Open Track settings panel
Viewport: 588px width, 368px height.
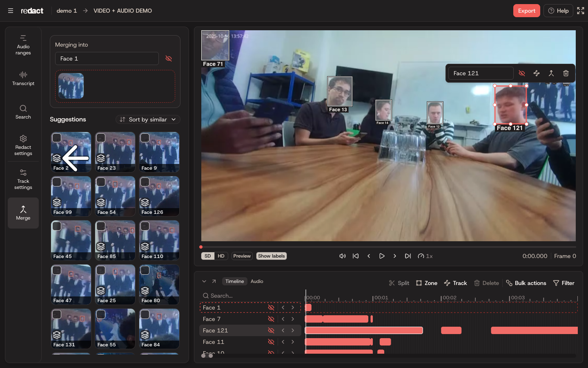(23, 179)
